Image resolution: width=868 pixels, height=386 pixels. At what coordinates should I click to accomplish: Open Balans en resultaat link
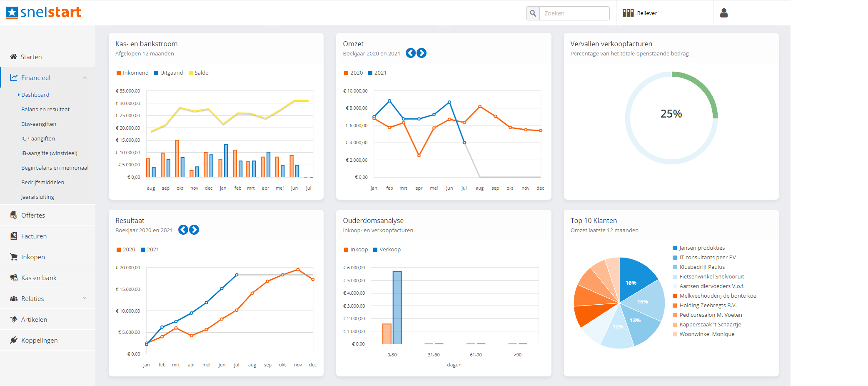coord(45,110)
